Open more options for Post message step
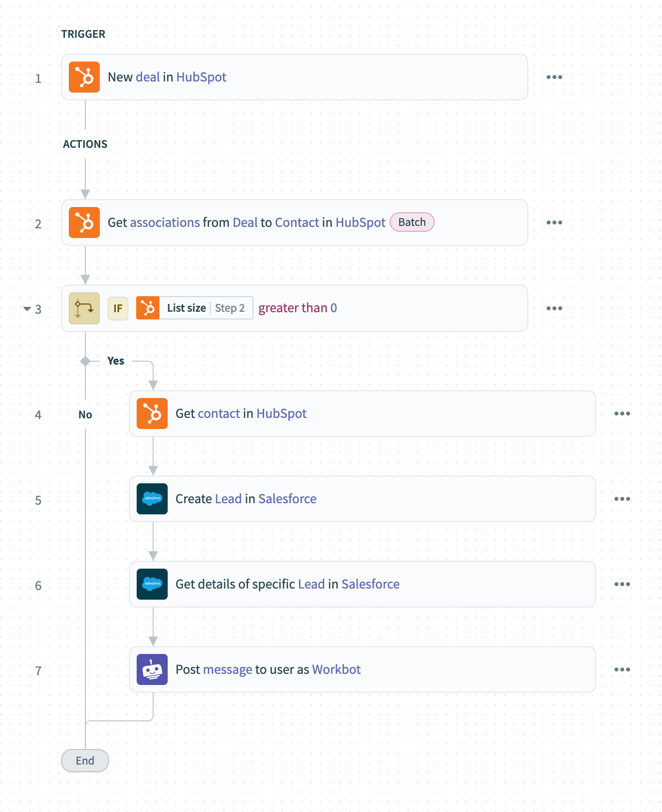 click(622, 669)
